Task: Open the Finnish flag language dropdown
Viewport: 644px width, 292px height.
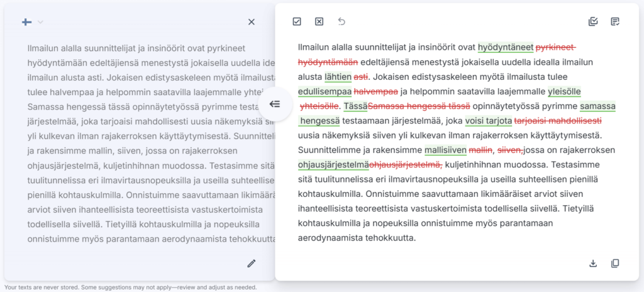Action: click(26, 22)
